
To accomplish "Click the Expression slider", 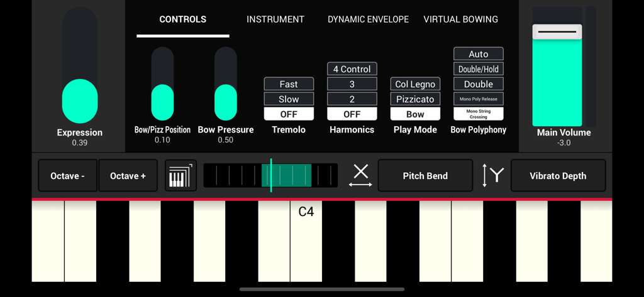I will point(80,65).
